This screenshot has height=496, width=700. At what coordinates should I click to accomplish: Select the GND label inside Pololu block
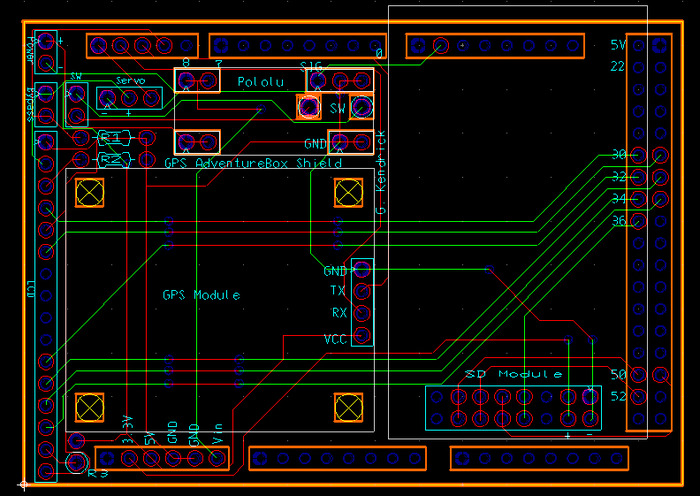tap(316, 144)
